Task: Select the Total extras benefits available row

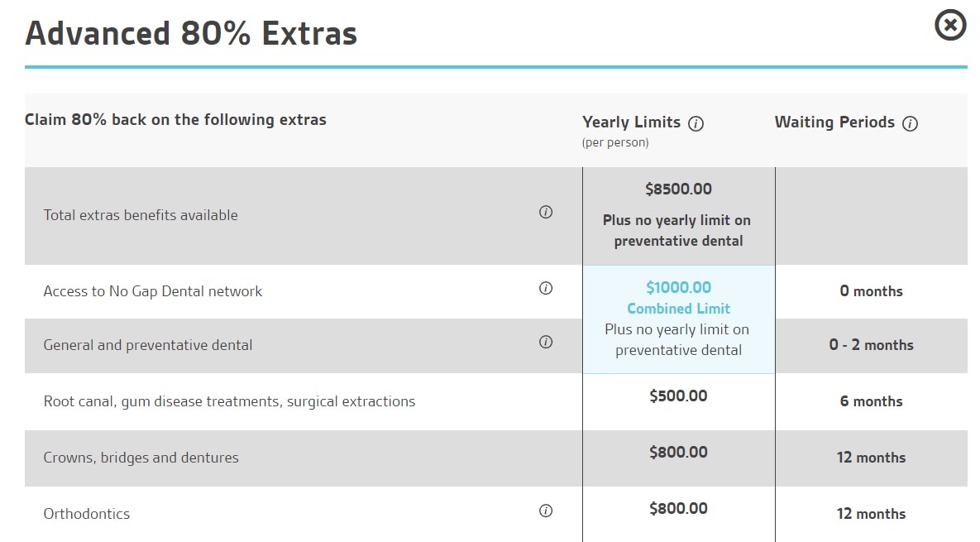Action: pyautogui.click(x=495, y=216)
